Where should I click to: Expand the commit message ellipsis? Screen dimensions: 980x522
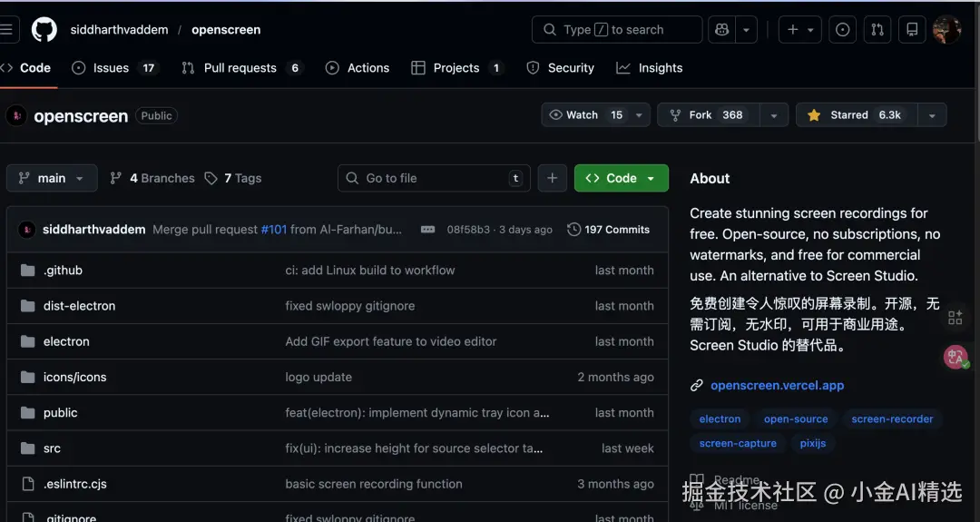(427, 230)
